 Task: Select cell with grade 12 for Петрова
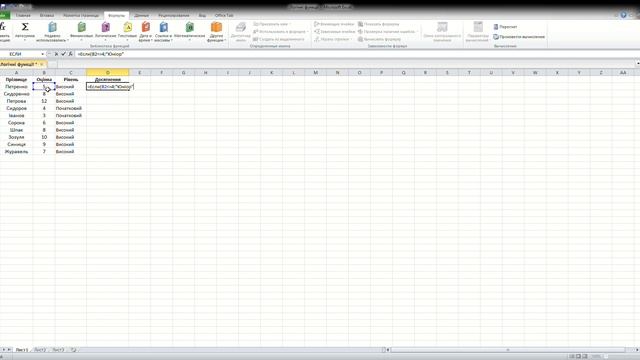[x=44, y=101]
